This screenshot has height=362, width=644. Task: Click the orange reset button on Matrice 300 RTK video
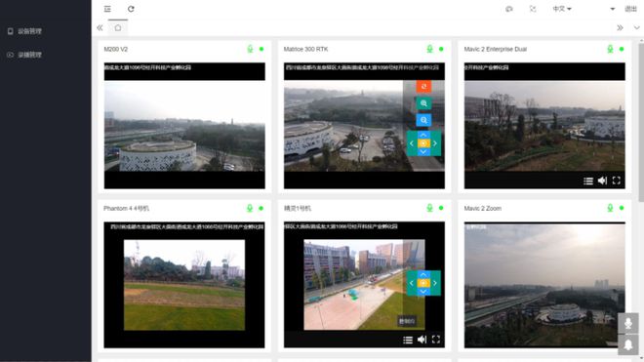(x=423, y=86)
